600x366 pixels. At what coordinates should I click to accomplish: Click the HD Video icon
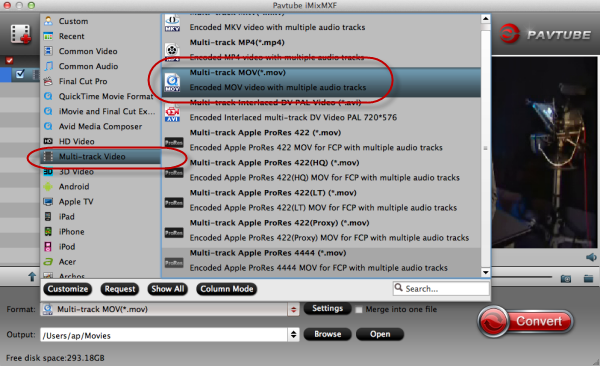point(48,141)
